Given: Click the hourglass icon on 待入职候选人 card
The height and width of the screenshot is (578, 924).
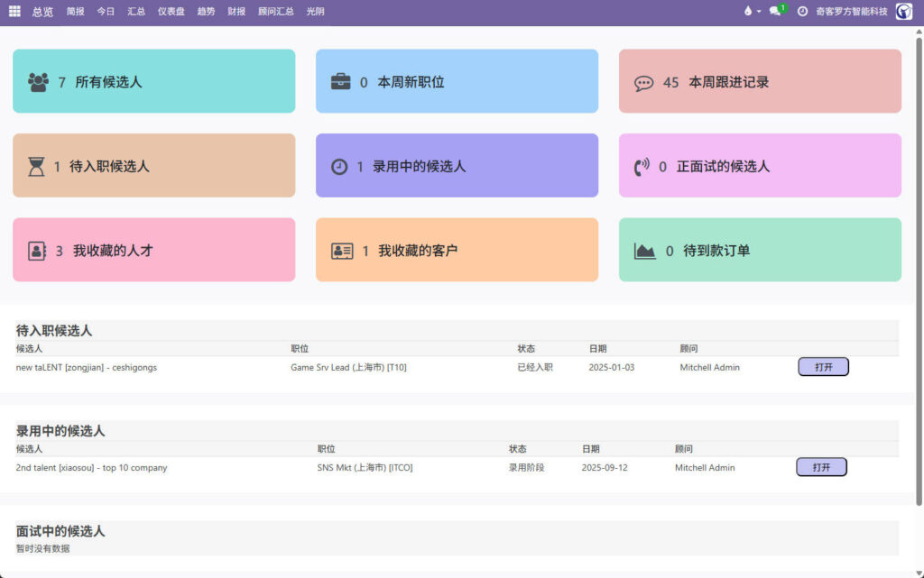Looking at the screenshot, I should [x=36, y=165].
